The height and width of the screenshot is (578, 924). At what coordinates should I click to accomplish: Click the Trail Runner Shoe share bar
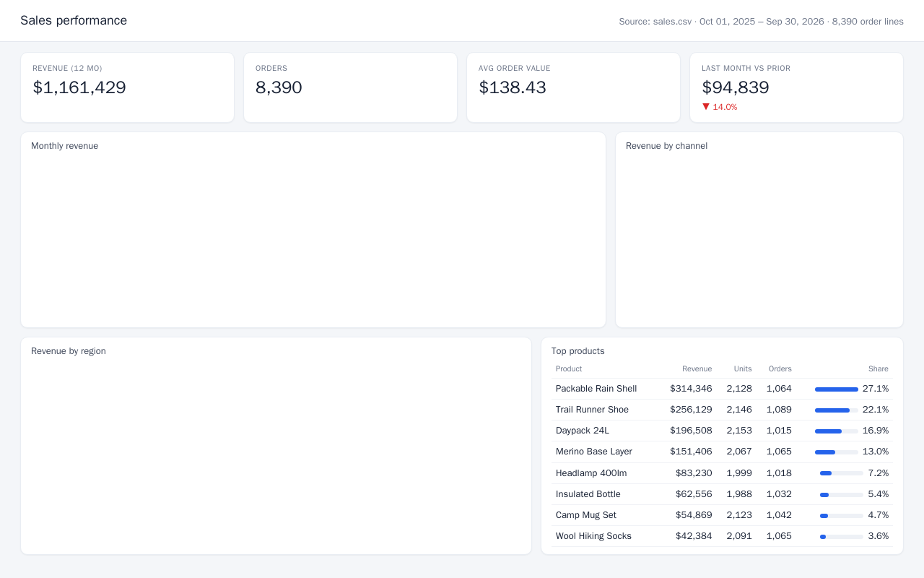pyautogui.click(x=837, y=410)
